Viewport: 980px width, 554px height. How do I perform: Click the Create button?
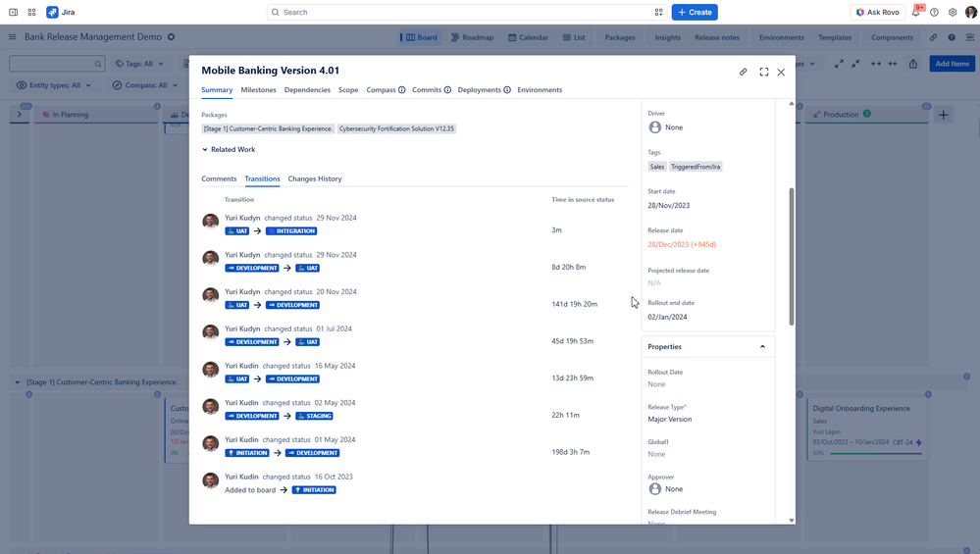695,12
